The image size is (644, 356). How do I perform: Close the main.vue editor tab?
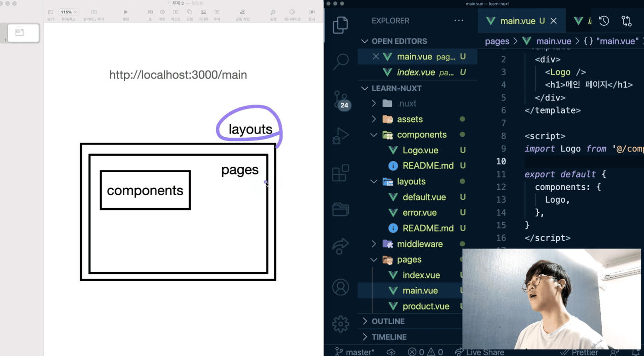554,21
